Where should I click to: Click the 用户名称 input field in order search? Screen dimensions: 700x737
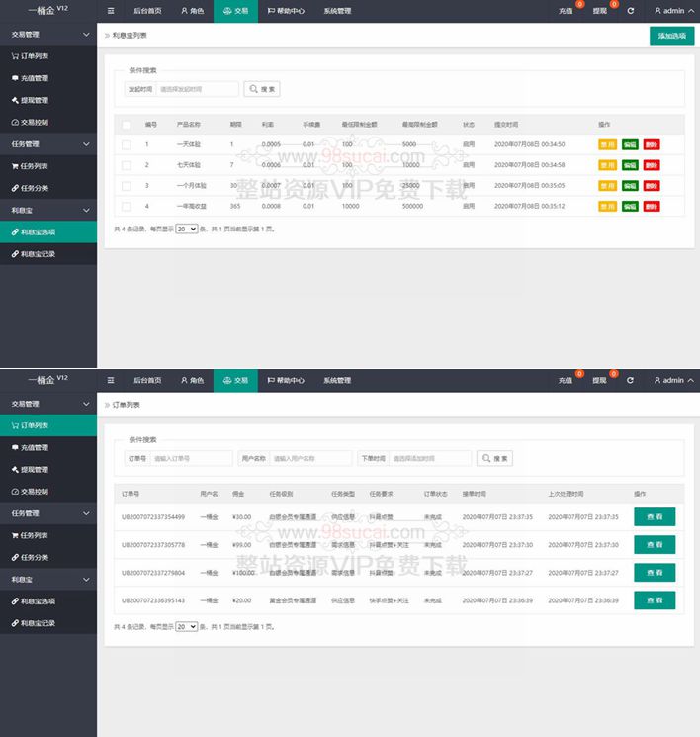(x=310, y=458)
